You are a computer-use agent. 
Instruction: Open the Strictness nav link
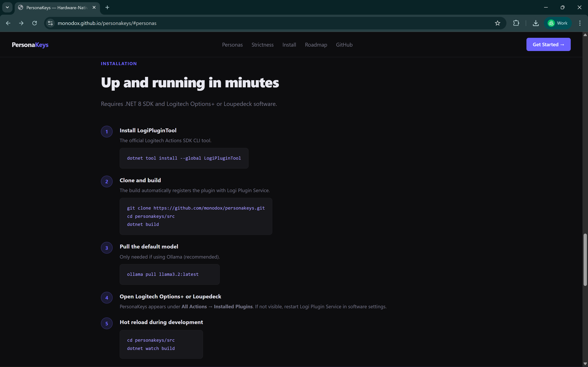coord(262,45)
